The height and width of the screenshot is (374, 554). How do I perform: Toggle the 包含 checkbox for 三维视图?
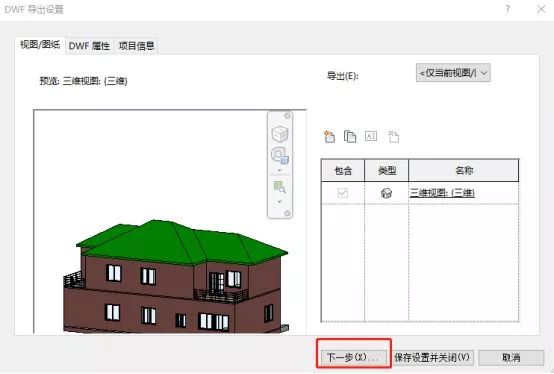point(343,193)
